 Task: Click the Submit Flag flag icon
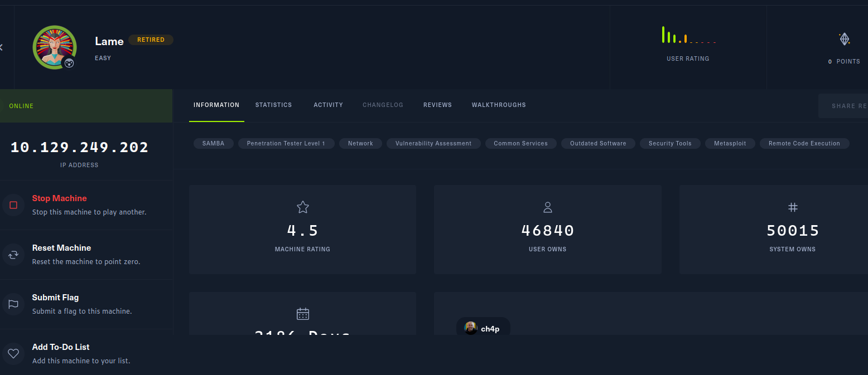coord(13,304)
